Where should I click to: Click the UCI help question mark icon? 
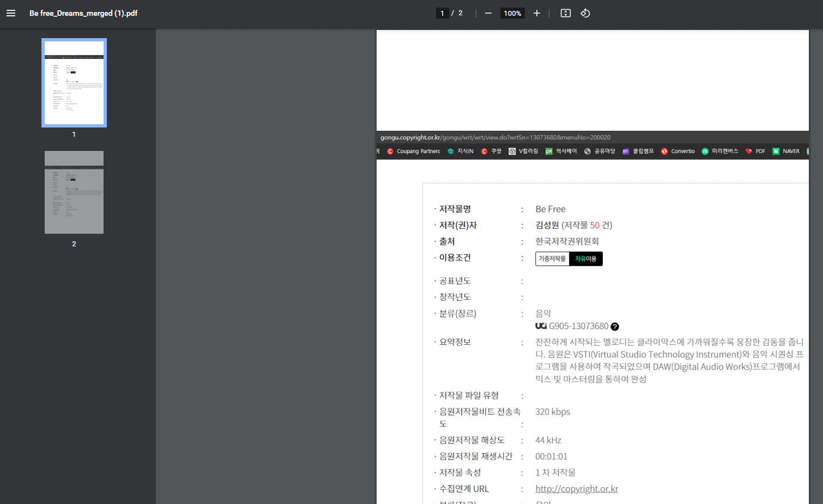[615, 326]
